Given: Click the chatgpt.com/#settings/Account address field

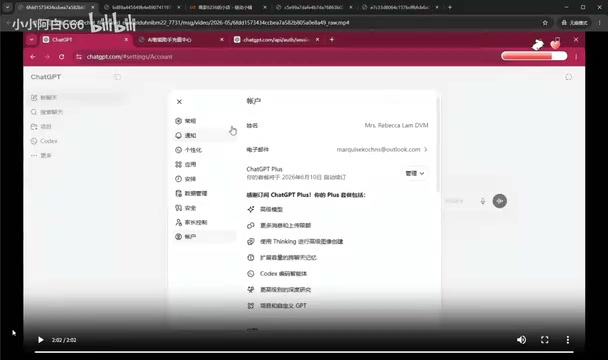Looking at the screenshot, I should tap(129, 57).
